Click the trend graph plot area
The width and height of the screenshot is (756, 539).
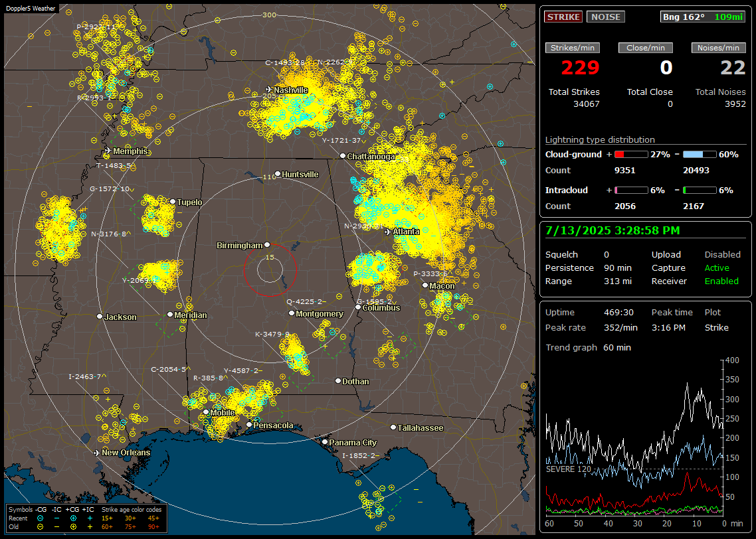(634, 437)
